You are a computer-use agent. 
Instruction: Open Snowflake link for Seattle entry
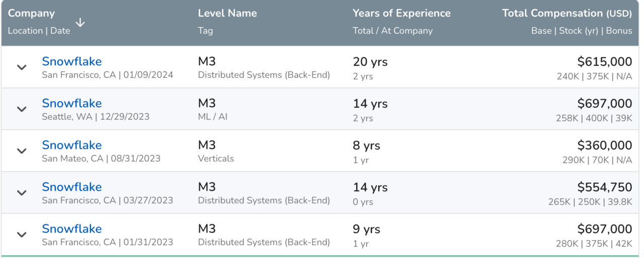pos(71,103)
